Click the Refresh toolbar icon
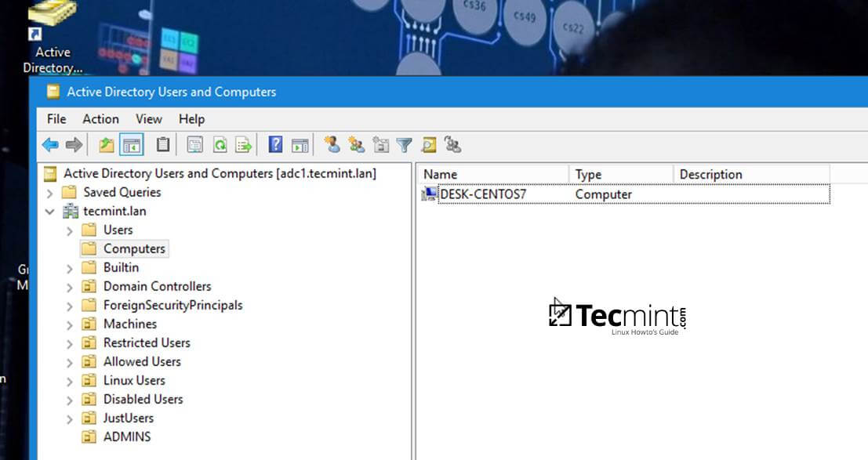Screen dimensions: 868x460 point(220,144)
